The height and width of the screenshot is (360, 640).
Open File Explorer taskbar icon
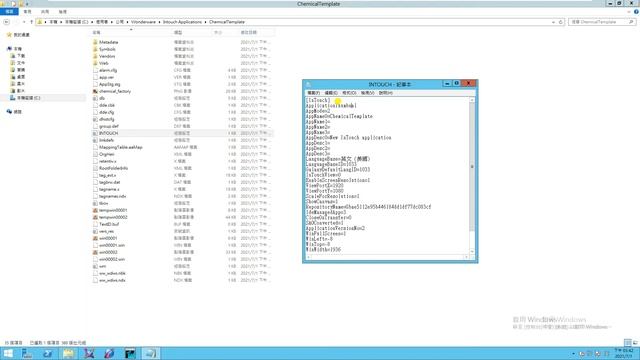(68, 353)
